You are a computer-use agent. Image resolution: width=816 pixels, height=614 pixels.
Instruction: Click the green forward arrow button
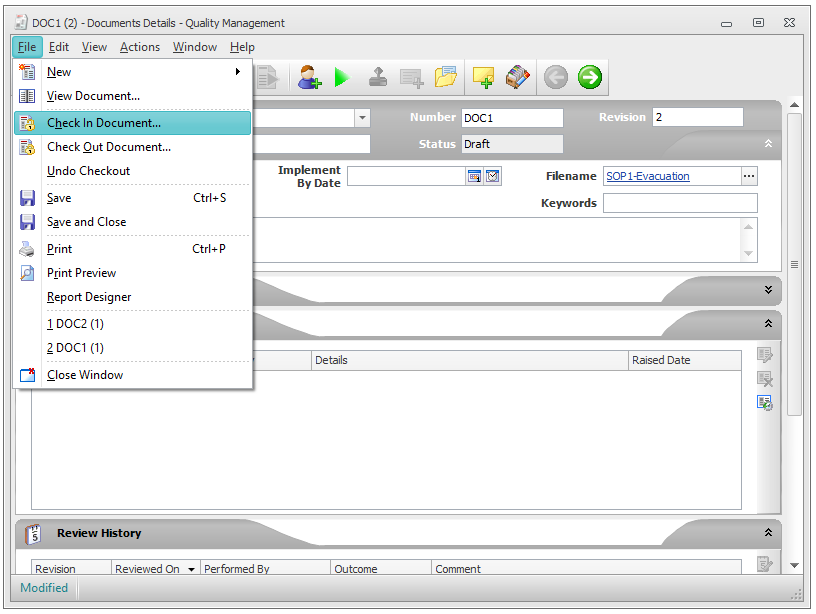(x=590, y=77)
